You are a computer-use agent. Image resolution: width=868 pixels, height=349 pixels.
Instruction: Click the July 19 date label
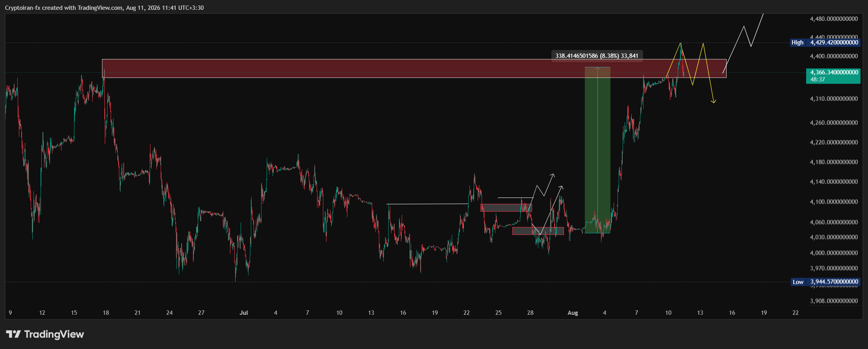pyautogui.click(x=435, y=313)
